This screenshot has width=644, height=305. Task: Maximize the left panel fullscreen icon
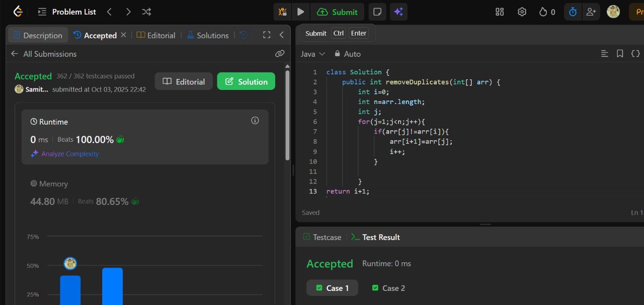tap(266, 35)
